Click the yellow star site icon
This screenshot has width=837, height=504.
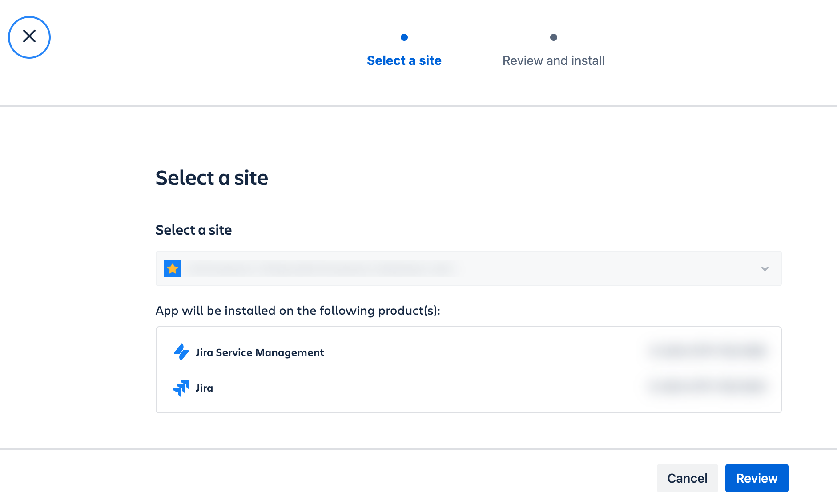pyautogui.click(x=173, y=268)
